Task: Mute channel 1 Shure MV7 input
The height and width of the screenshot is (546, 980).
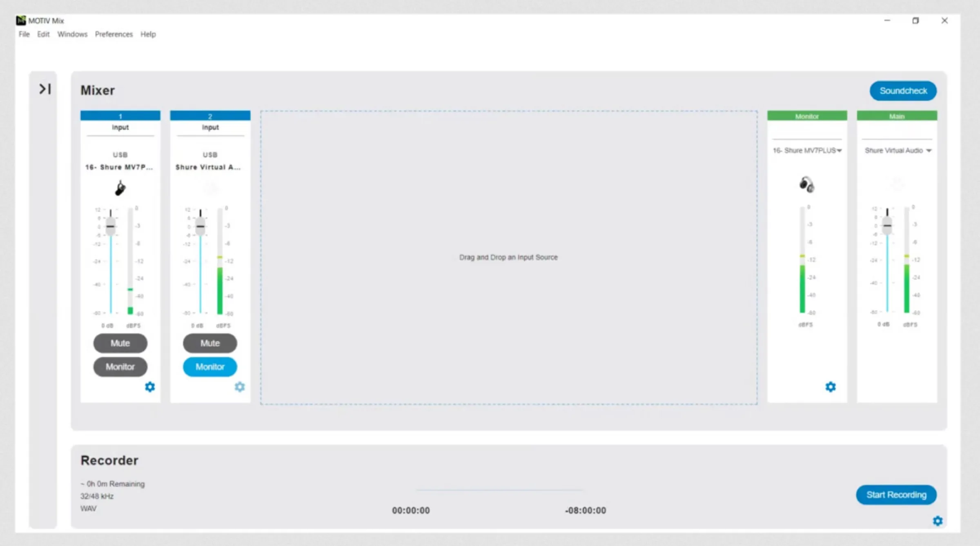Action: point(120,343)
